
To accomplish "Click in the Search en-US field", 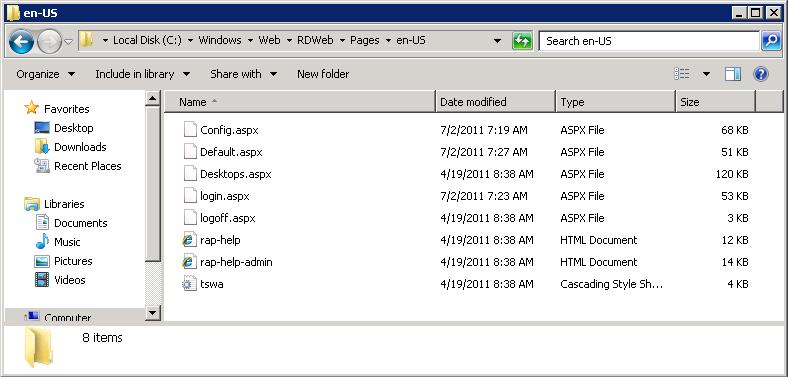I will click(x=649, y=41).
